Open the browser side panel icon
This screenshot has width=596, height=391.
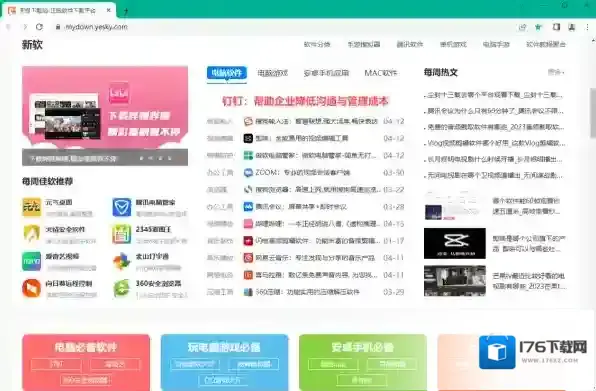click(x=556, y=27)
